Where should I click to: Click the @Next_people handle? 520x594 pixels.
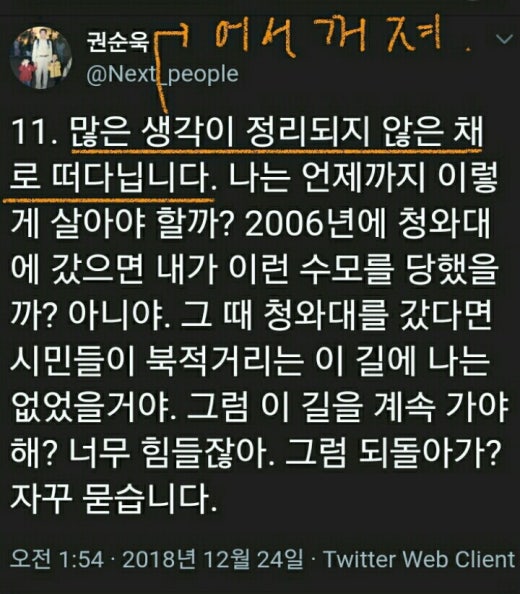[162, 74]
